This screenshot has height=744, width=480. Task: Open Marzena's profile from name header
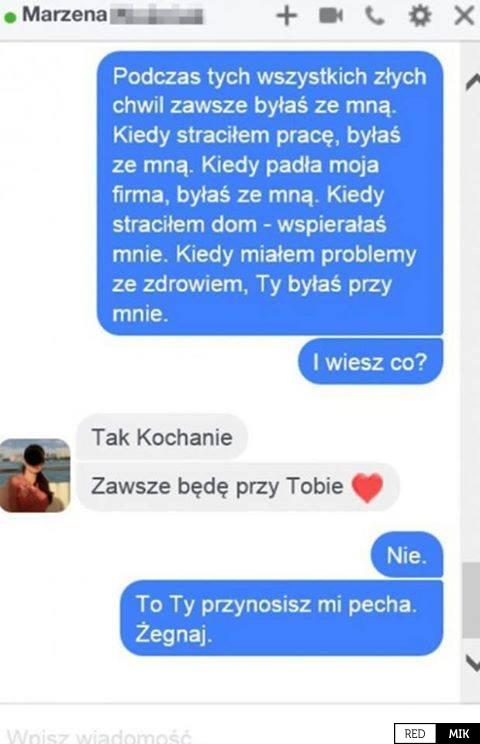[x=65, y=14]
